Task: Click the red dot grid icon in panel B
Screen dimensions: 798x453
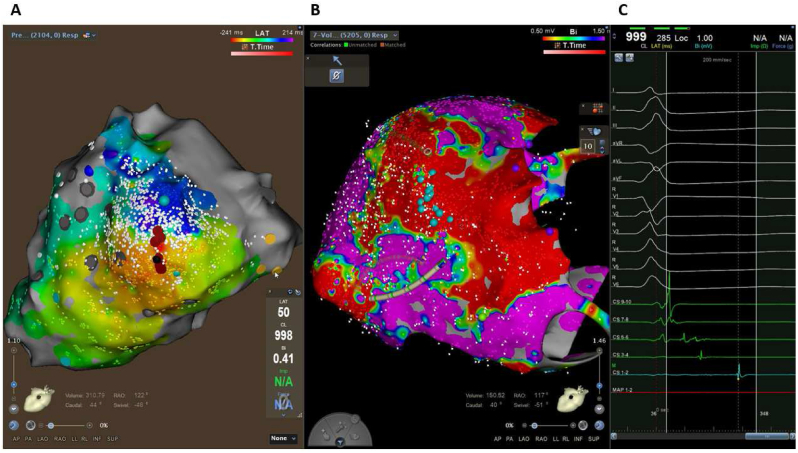Action: (596, 108)
